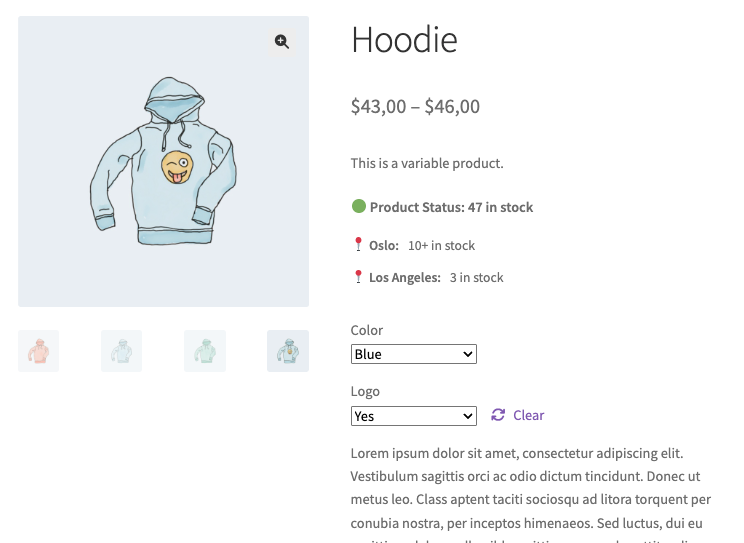Screen dimensions: 744x543
Task: Click the green product status dot
Action: 359,207
